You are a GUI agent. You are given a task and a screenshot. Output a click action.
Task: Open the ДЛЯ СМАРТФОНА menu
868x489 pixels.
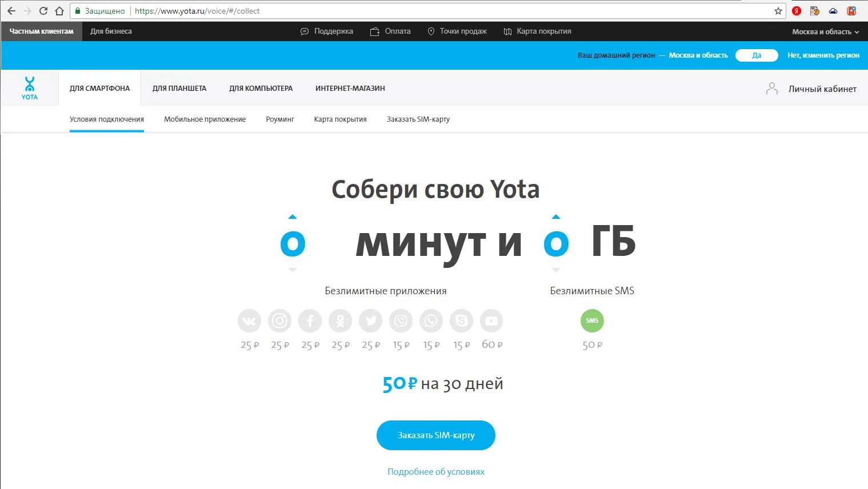[100, 88]
